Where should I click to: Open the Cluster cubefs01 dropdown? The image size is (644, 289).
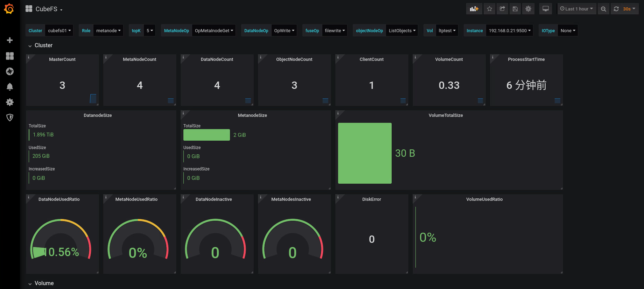coord(59,30)
